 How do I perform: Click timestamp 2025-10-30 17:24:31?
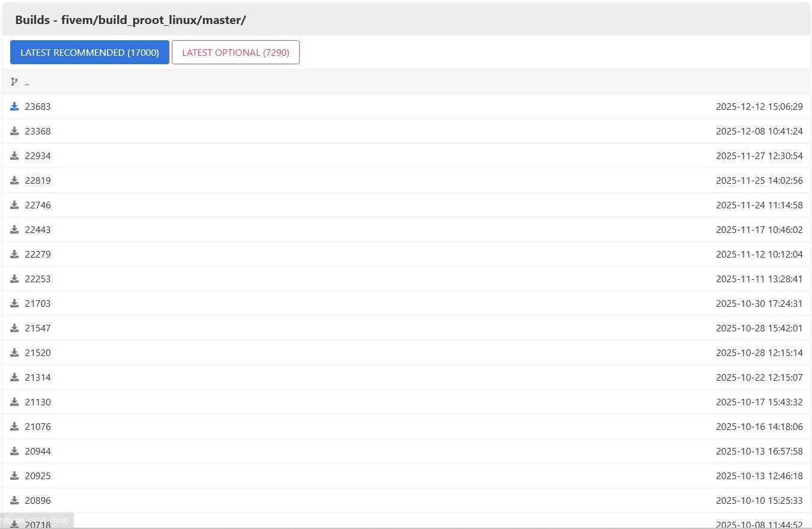[x=759, y=304]
